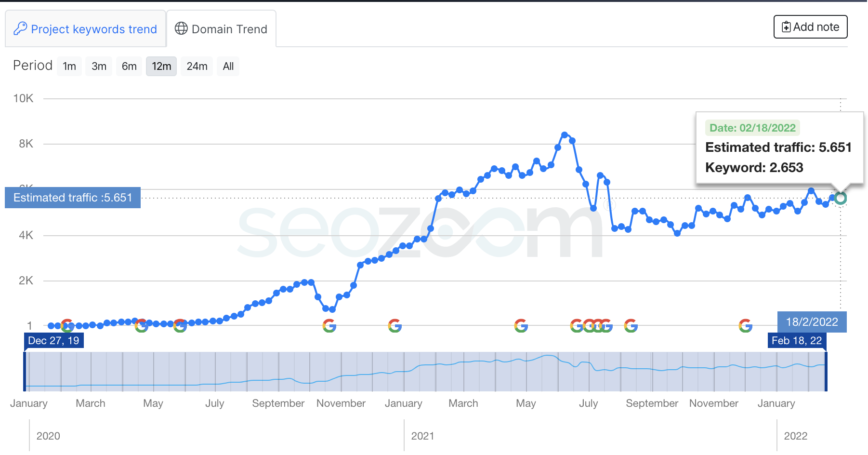Click the Google update icon near May 2021
868x455 pixels.
[521, 326]
